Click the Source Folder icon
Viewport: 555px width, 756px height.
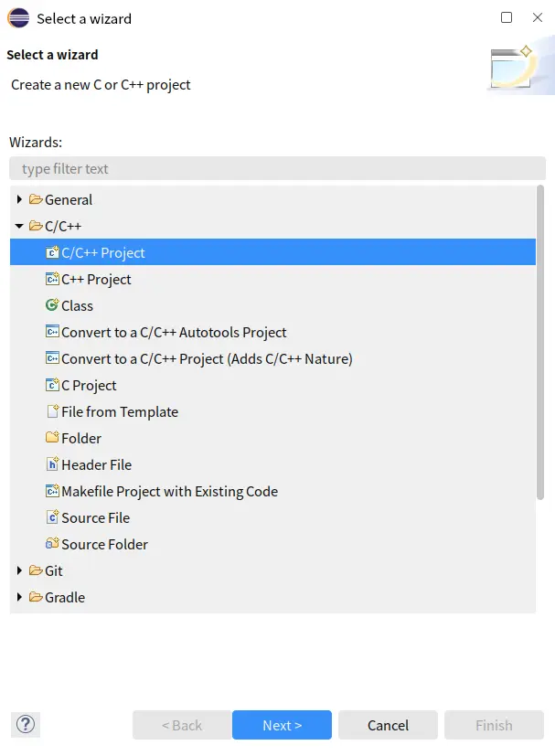point(52,545)
